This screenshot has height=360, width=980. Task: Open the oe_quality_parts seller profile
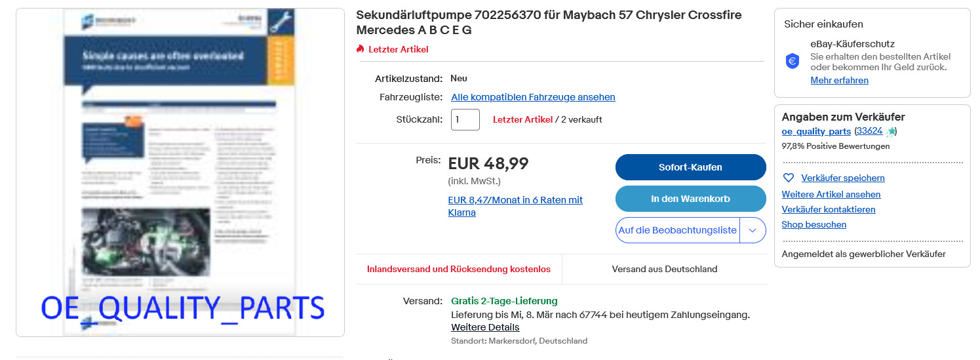coord(816,131)
